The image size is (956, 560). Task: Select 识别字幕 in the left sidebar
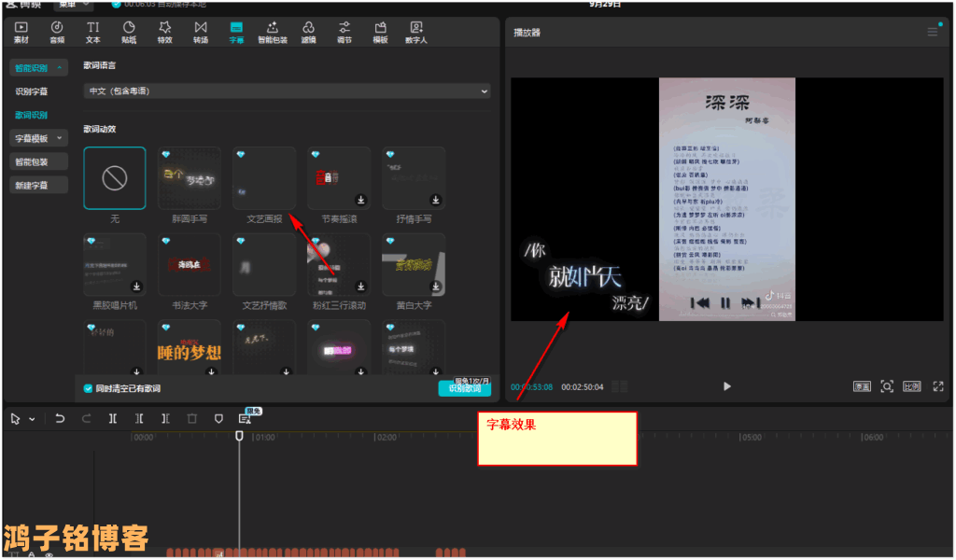click(x=31, y=91)
